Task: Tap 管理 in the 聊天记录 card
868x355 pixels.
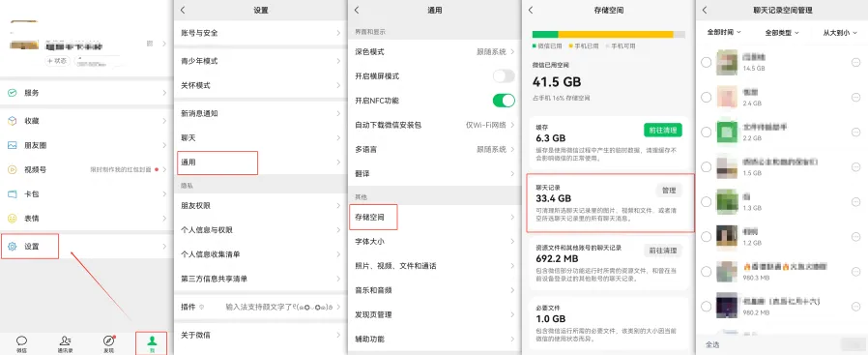Action: [x=669, y=190]
